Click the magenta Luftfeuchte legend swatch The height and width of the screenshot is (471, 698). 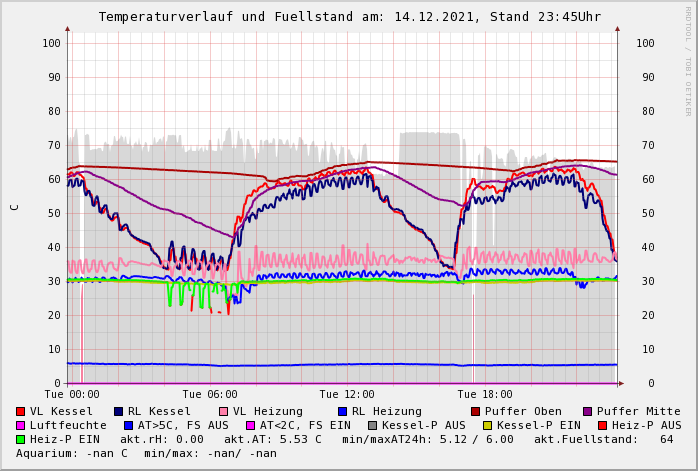pyautogui.click(x=21, y=426)
